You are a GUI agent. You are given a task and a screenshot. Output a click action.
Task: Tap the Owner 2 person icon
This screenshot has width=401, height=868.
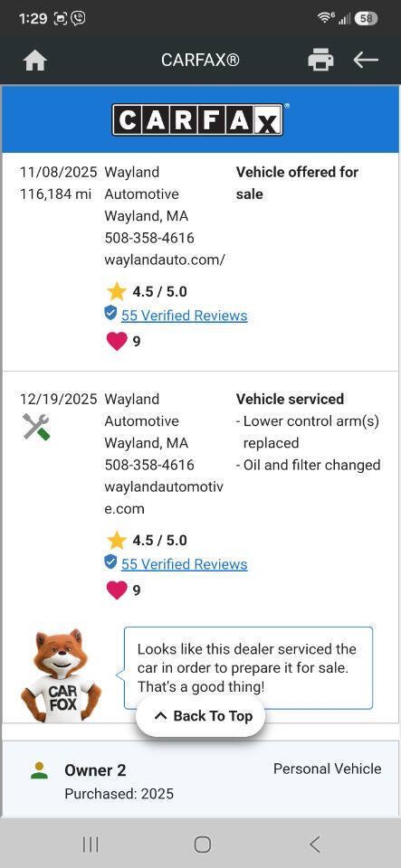click(39, 770)
